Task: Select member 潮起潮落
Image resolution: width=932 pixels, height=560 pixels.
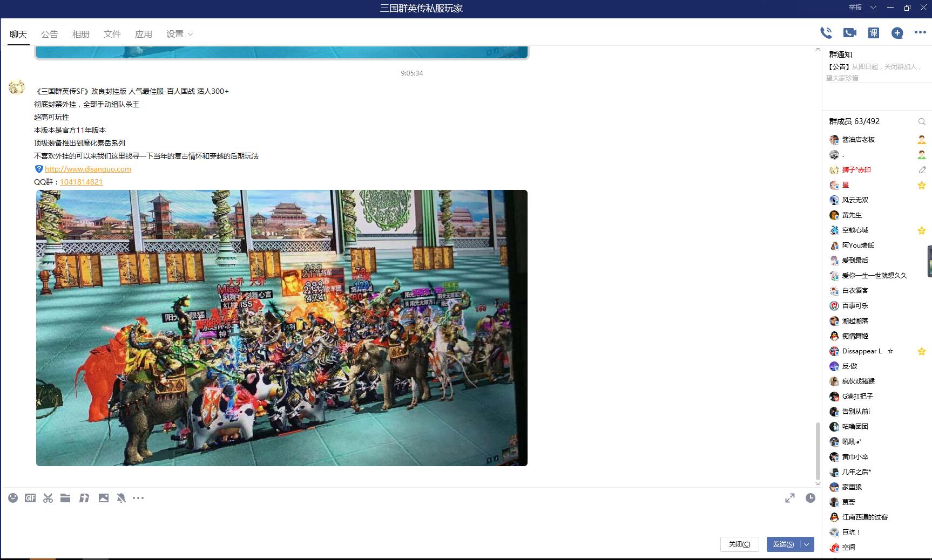Action: tap(855, 321)
